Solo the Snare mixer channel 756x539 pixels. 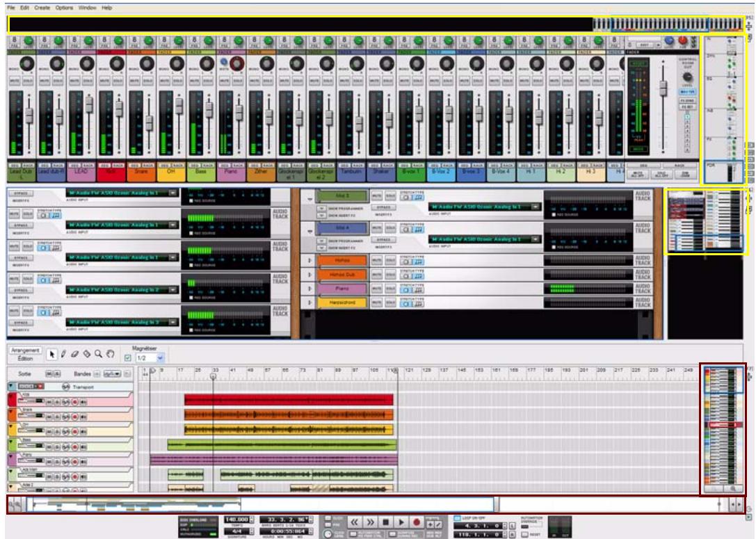pos(147,81)
